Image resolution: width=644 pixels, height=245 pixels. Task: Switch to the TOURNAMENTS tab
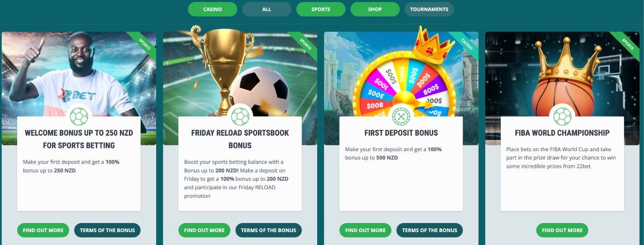click(429, 9)
